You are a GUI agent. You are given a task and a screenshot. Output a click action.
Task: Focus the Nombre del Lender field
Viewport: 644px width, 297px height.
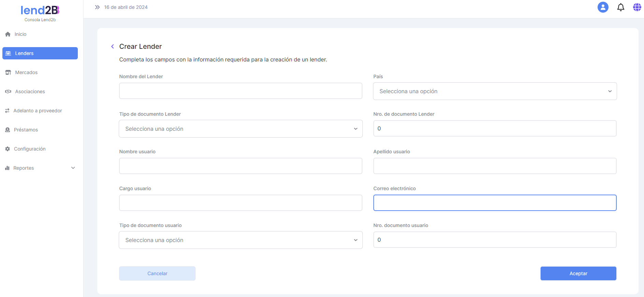click(x=241, y=91)
